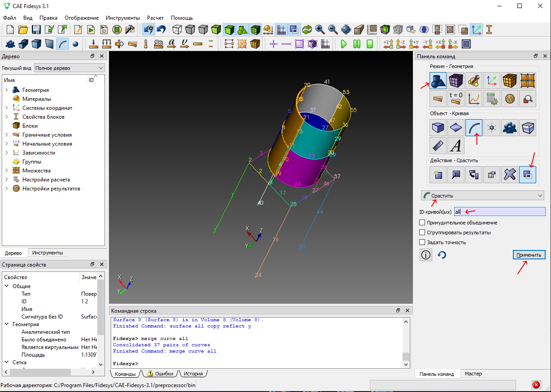
Task: Open the Расчет menu
Action: 155,18
